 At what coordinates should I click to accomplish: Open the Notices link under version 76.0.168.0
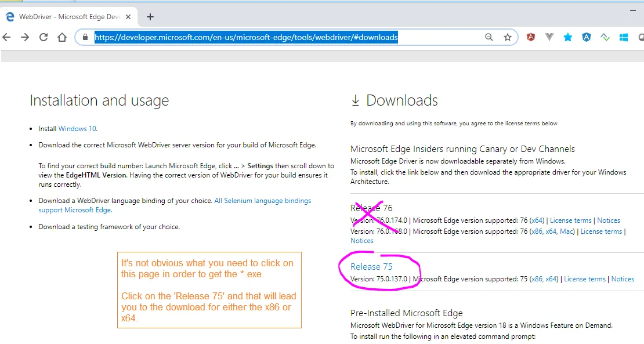tap(362, 241)
